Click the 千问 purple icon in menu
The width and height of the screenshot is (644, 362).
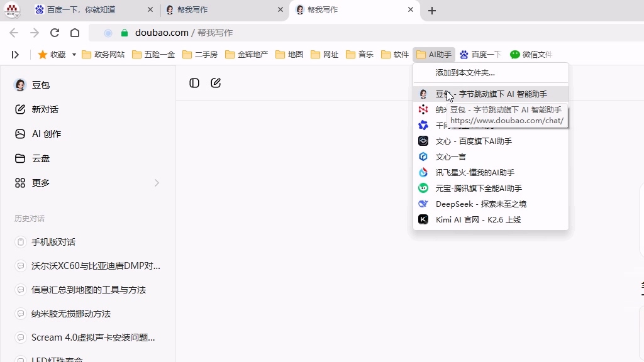click(423, 125)
